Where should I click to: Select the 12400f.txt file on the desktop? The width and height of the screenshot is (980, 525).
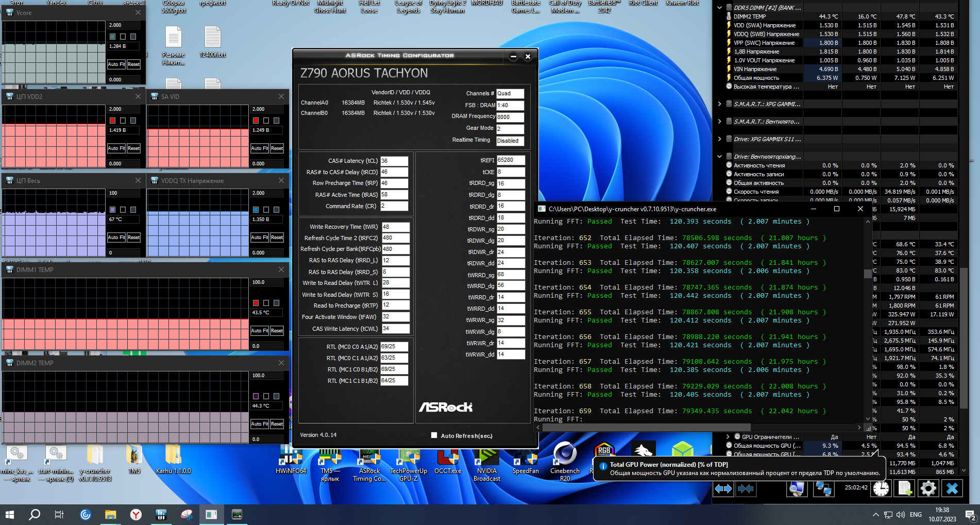tap(213, 42)
